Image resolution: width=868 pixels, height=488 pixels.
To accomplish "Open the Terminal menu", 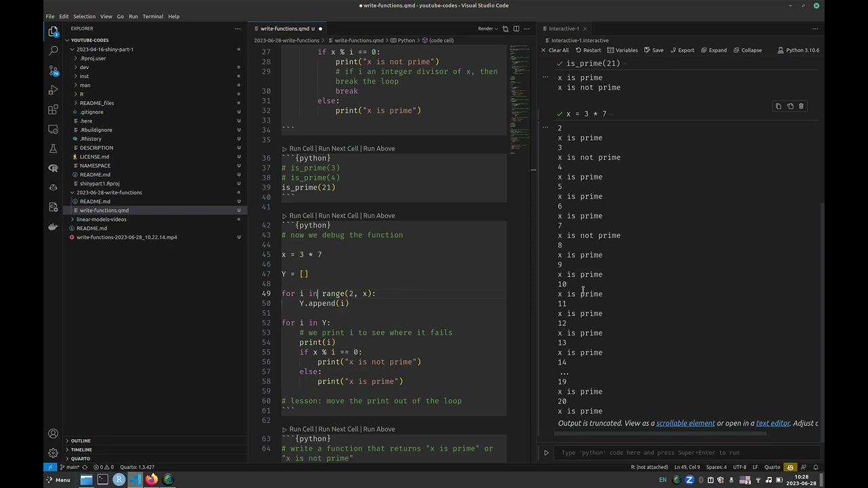I will 153,16.
